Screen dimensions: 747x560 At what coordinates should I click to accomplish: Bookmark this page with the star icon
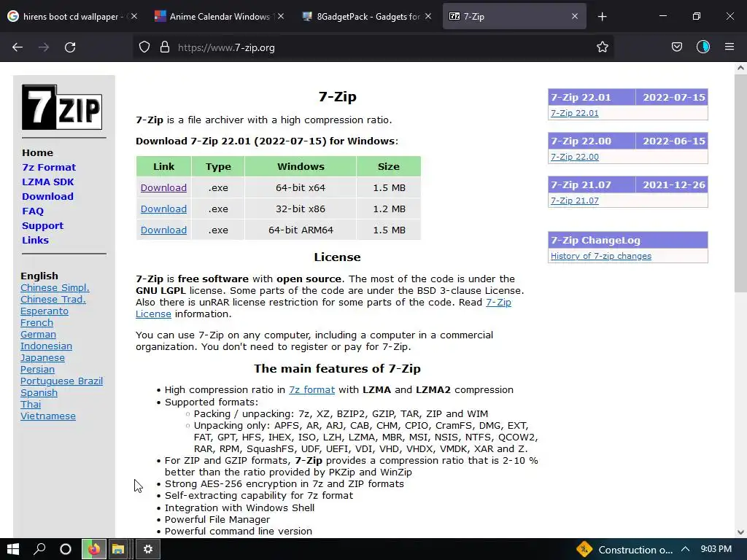(602, 47)
